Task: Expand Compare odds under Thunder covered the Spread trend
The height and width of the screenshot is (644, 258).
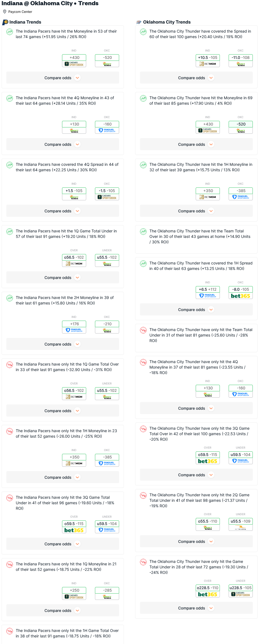Action: coord(196,78)
